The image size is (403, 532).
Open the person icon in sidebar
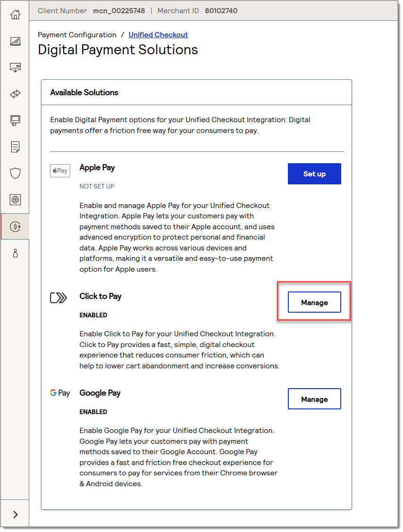click(15, 253)
